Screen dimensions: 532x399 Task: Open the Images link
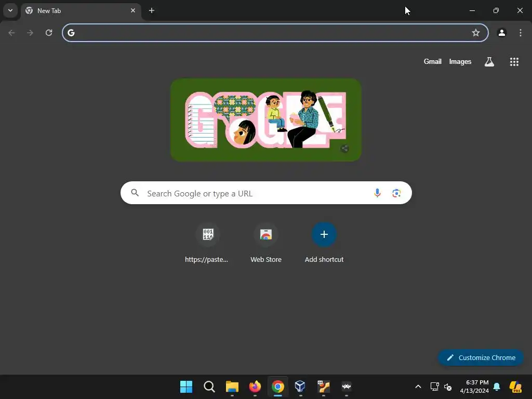click(x=460, y=61)
